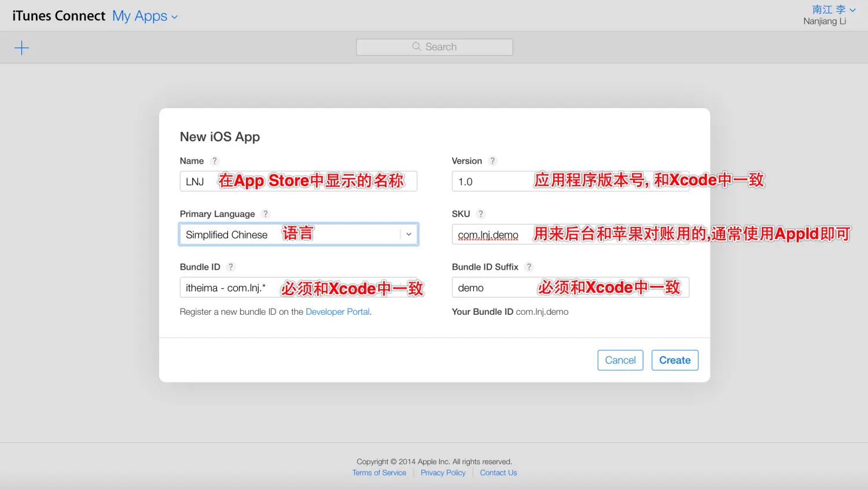
Task: Expand the My Apps dropdown menu
Action: tap(145, 16)
